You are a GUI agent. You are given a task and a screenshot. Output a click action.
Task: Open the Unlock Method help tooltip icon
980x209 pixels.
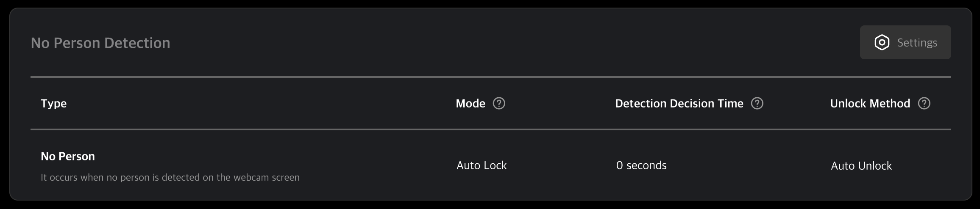[x=924, y=104]
